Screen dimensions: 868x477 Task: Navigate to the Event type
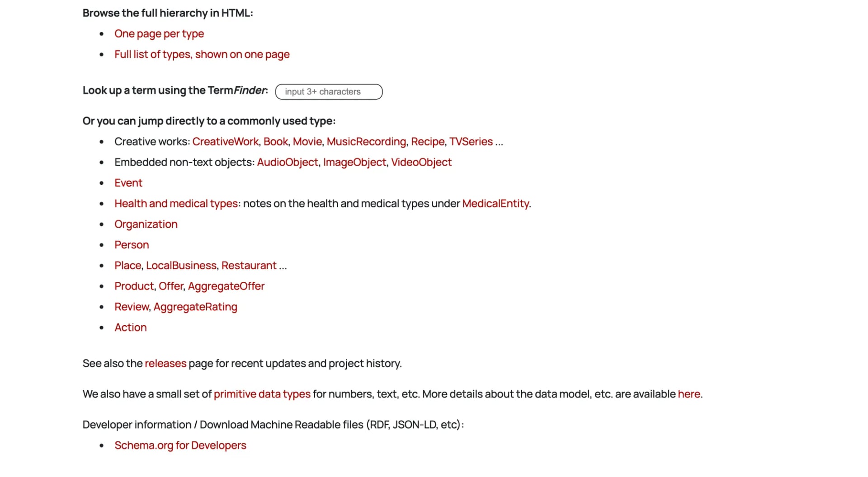point(128,182)
